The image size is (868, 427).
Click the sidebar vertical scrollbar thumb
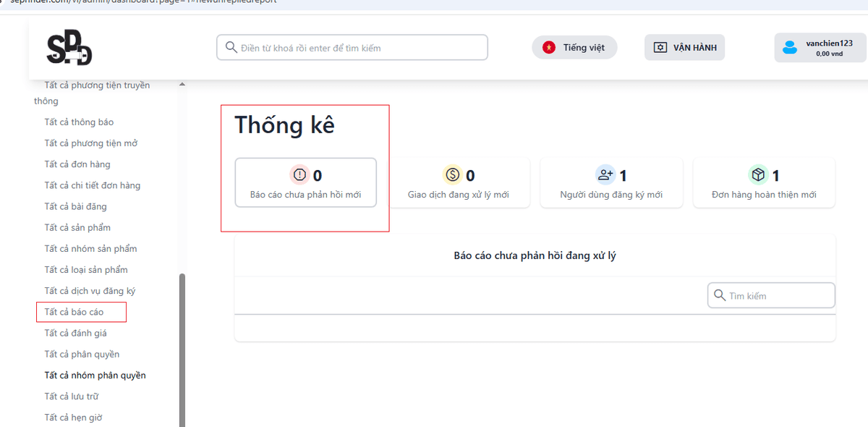182,347
